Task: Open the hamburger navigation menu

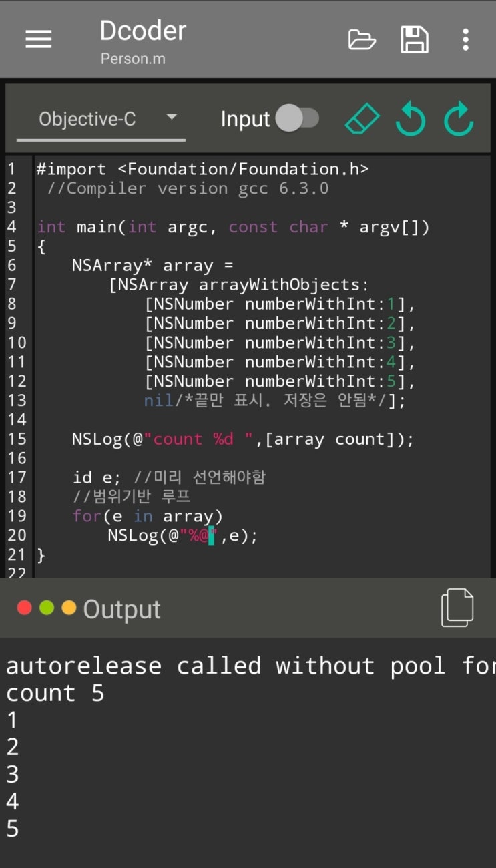Action: point(38,40)
